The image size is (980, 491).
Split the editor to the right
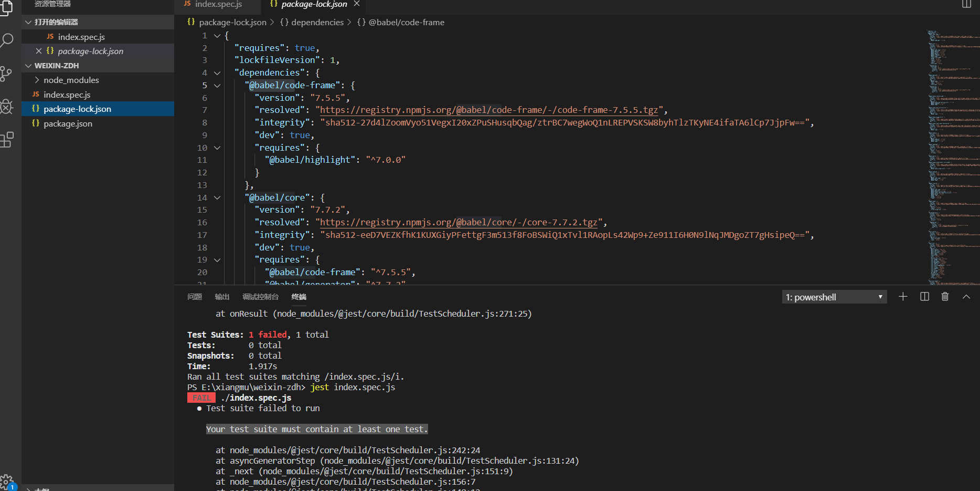(966, 4)
